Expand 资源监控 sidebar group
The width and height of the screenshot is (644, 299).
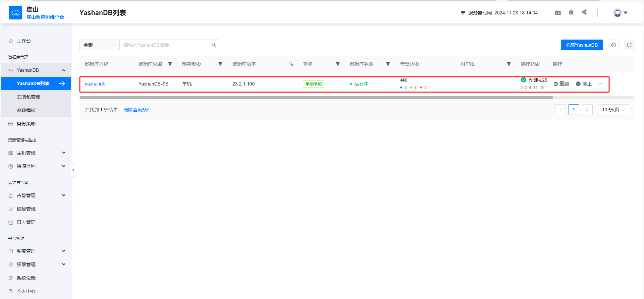pos(36,166)
